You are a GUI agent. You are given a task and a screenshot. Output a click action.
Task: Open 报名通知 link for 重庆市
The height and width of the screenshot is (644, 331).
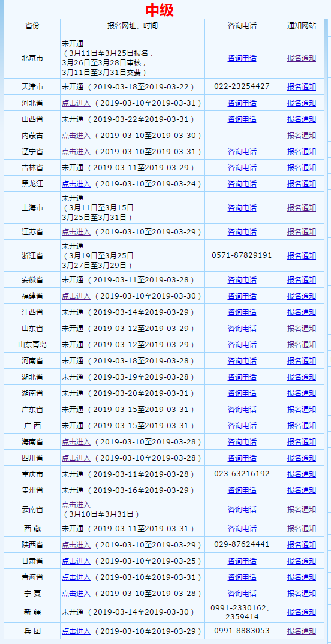click(x=302, y=474)
